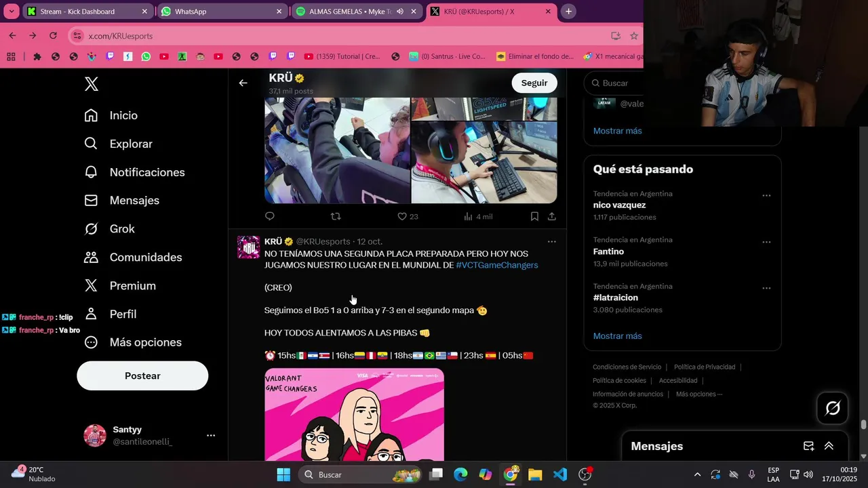Open Explorar search page
This screenshot has width=868, height=488.
118,144
